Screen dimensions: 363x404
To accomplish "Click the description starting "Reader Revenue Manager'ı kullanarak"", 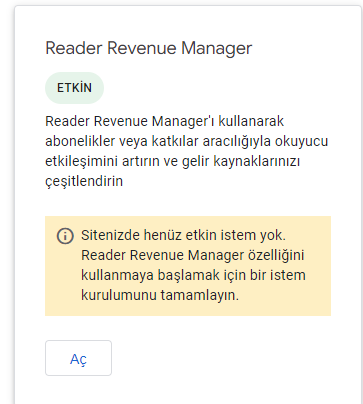I will [x=187, y=151].
